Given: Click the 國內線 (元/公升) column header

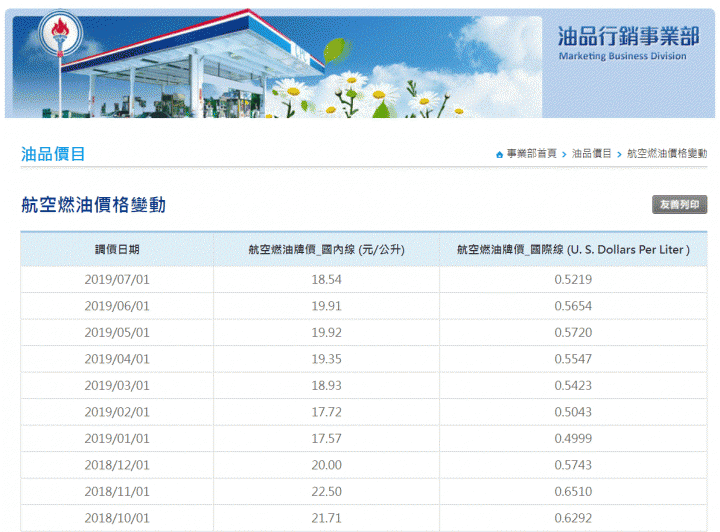Looking at the screenshot, I should click(326, 250).
